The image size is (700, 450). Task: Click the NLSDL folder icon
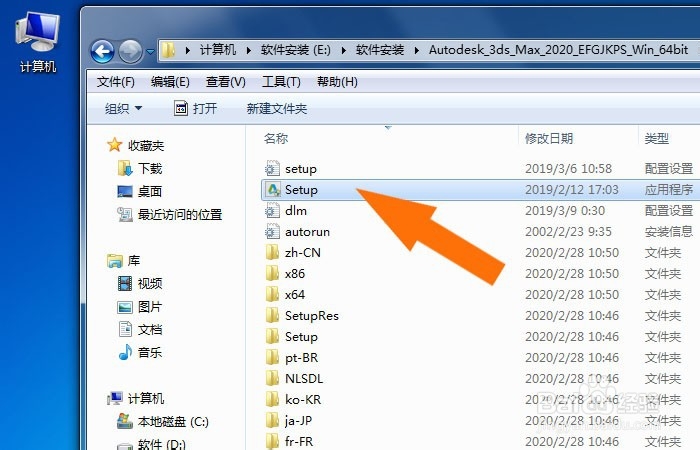pos(272,379)
